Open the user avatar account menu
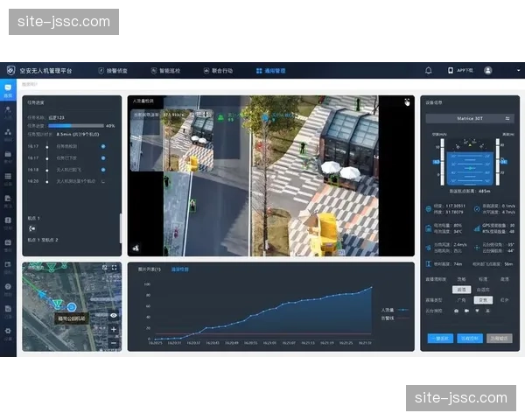 [487, 70]
